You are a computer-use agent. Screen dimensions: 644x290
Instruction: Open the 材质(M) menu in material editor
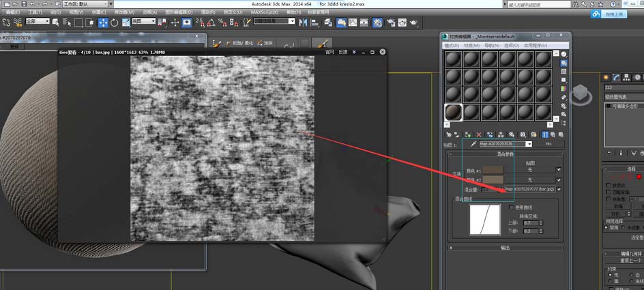(471, 45)
